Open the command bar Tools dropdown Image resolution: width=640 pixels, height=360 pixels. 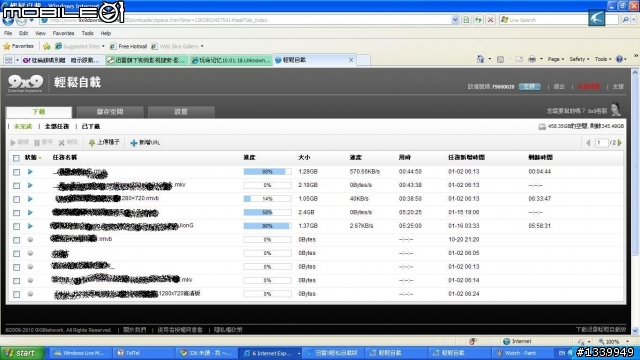pyautogui.click(x=603, y=59)
